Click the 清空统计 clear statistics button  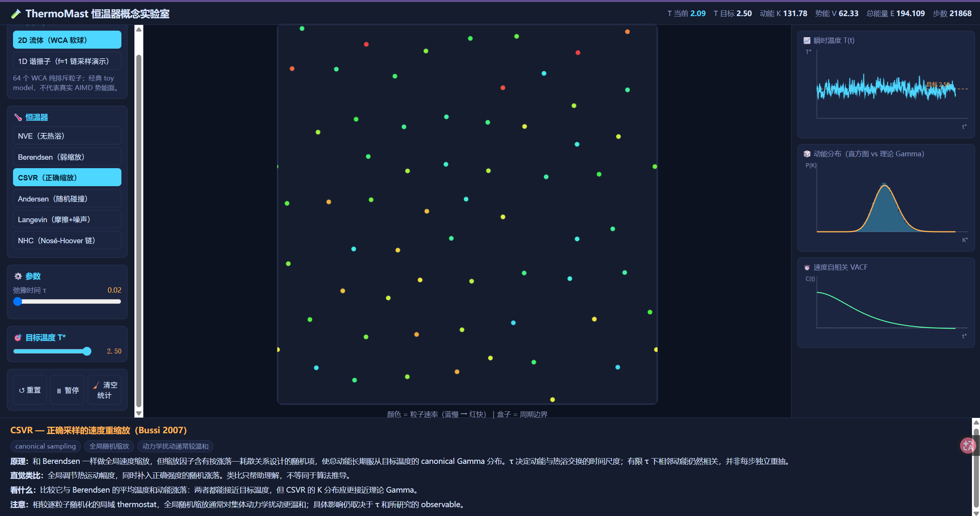[105, 390]
